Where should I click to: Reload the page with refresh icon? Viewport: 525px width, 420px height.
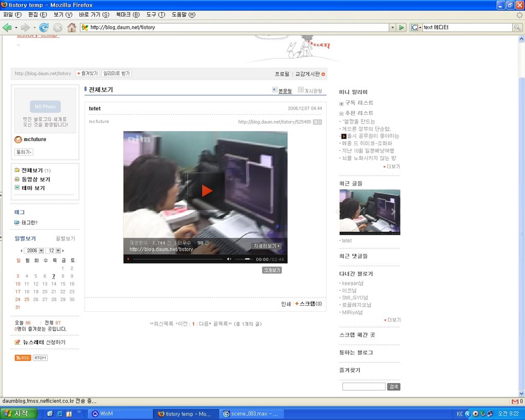coord(44,28)
